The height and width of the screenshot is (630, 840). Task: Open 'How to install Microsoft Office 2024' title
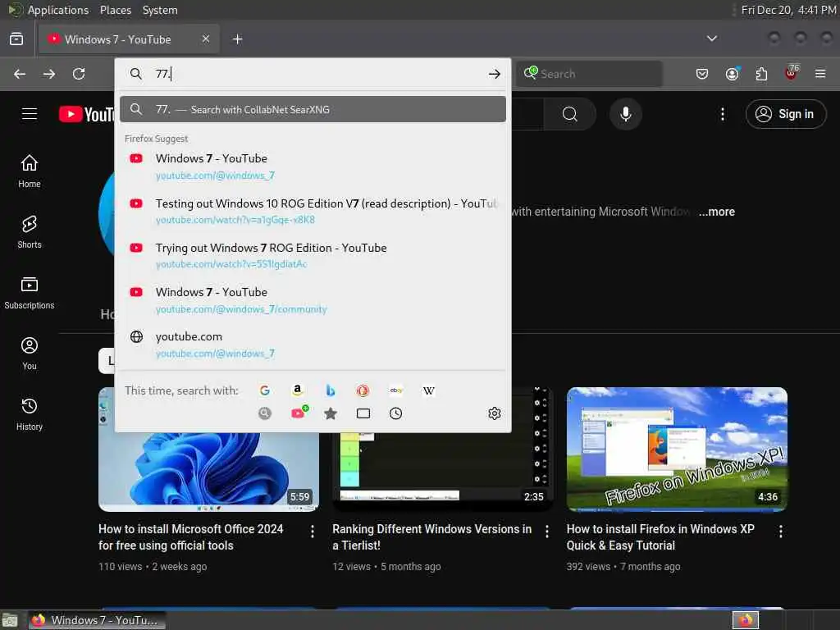190,536
